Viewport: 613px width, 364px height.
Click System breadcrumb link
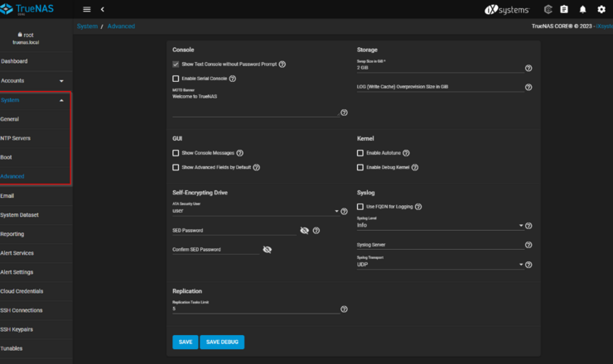point(87,26)
